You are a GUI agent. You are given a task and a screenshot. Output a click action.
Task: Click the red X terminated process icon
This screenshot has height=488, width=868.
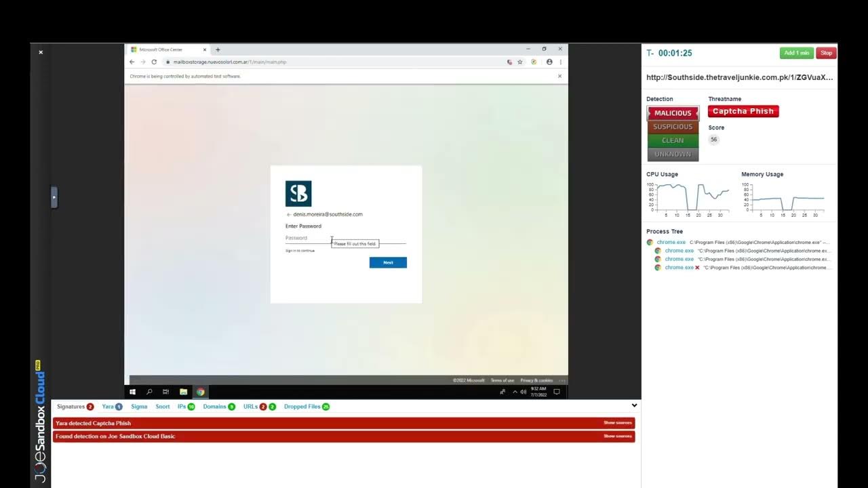(x=697, y=268)
